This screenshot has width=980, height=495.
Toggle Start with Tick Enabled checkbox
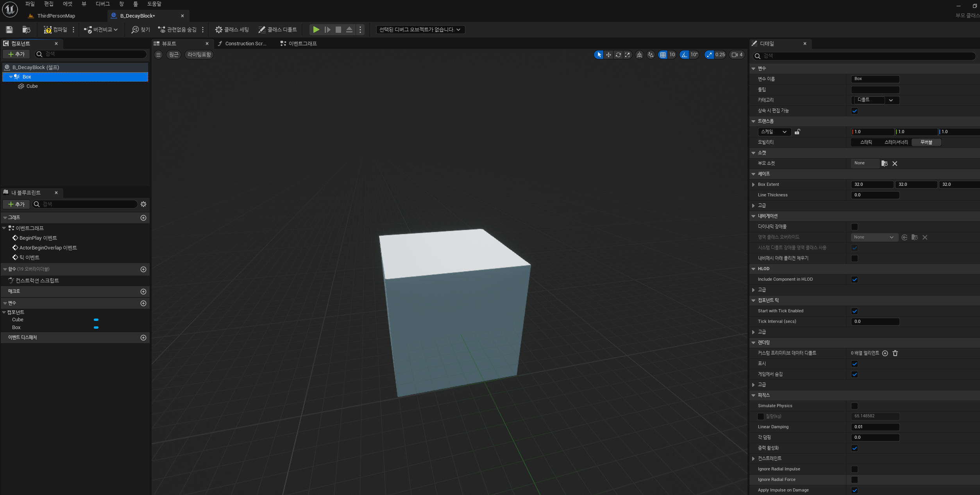pos(855,311)
